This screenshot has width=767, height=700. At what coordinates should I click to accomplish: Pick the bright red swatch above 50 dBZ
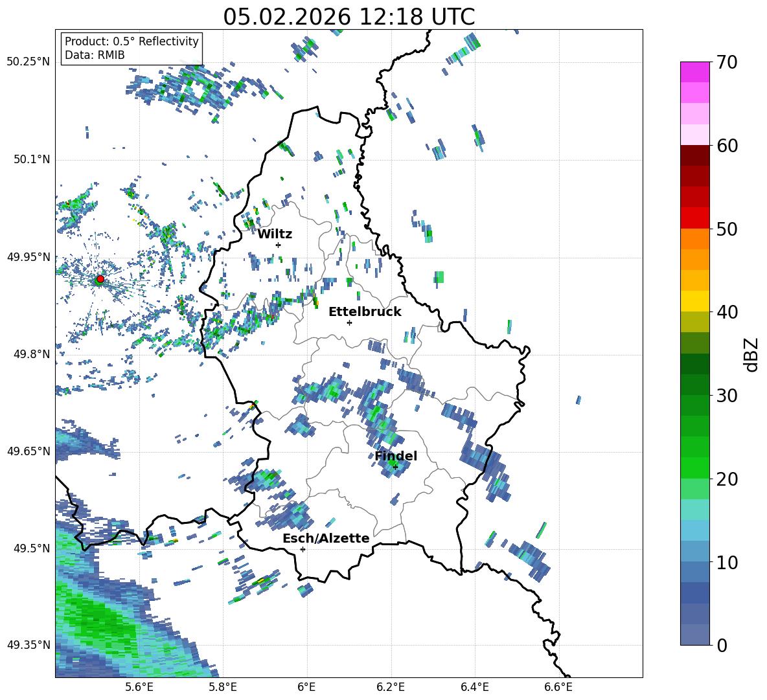pos(694,218)
